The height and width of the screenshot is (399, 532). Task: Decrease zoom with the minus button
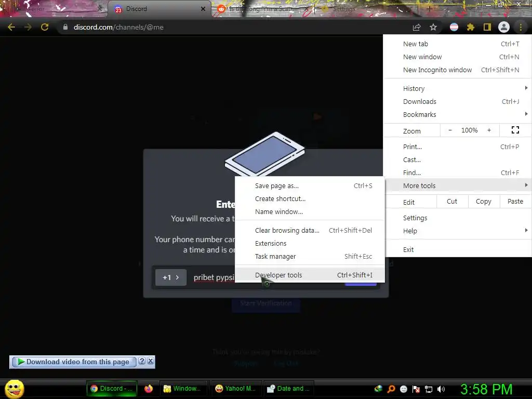coord(450,130)
